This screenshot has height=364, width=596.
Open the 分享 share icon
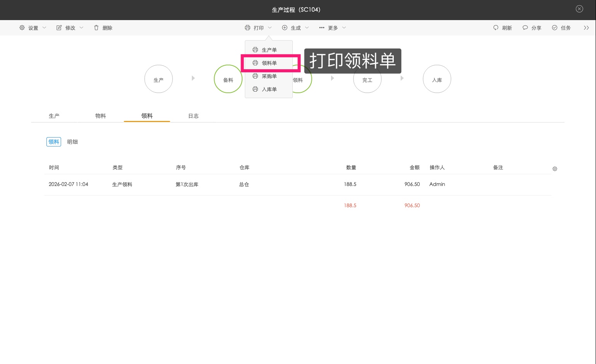tap(525, 27)
